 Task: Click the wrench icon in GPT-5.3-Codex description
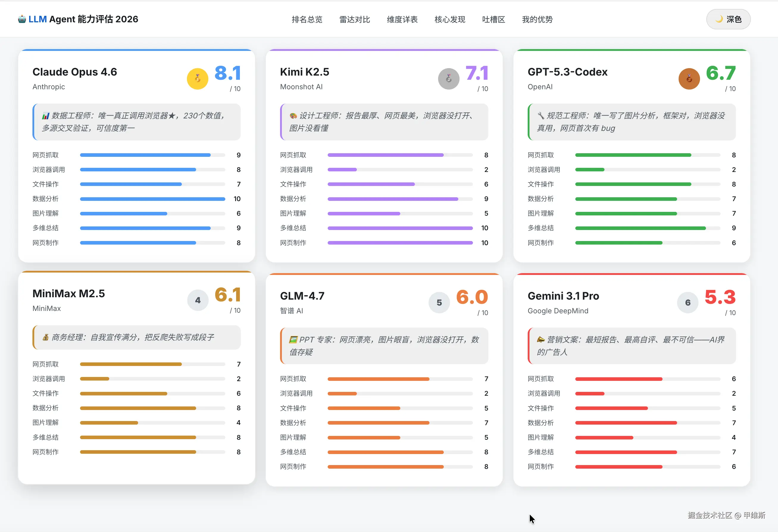(x=541, y=116)
